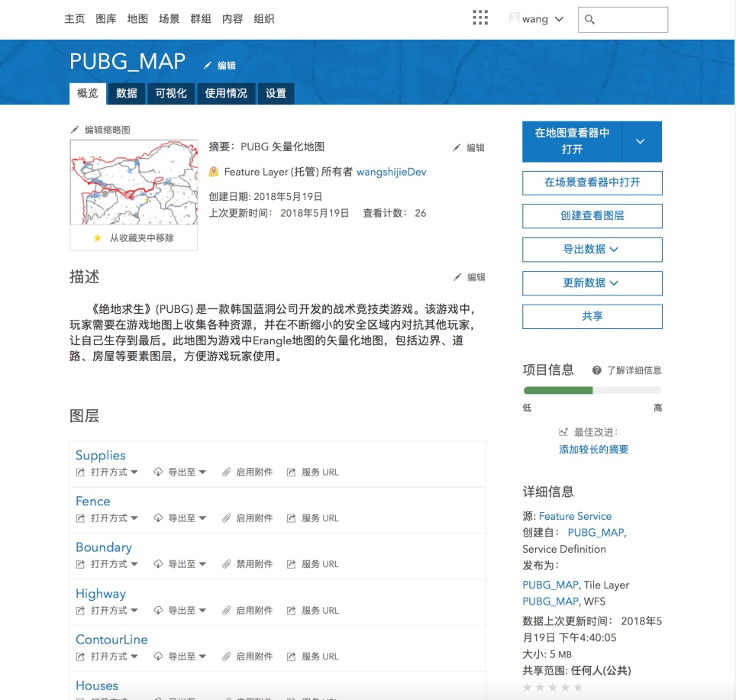Click 创建查看图层 button
This screenshot has height=700, width=736.
592,216
